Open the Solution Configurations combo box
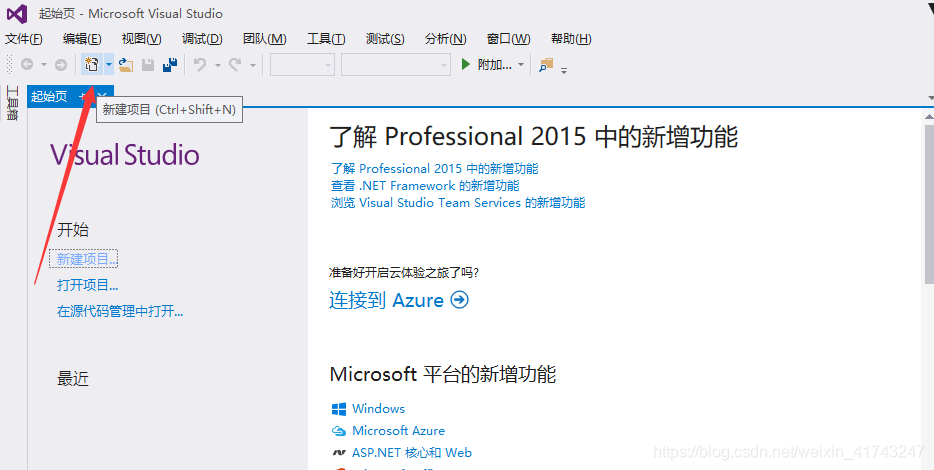934x470 pixels. tap(302, 65)
